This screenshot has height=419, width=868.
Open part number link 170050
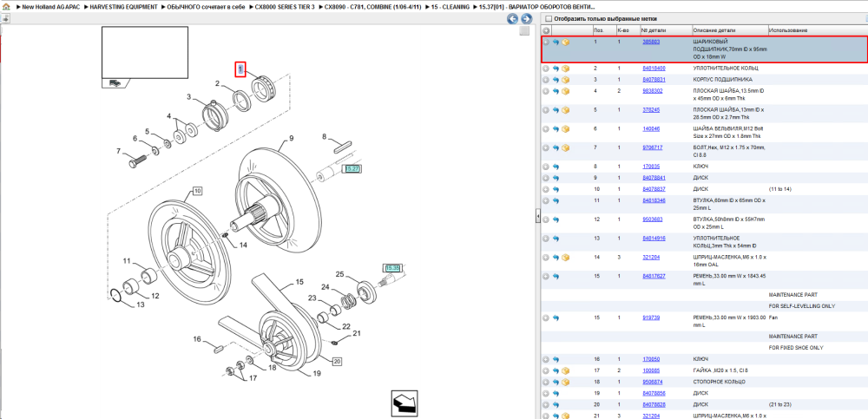pos(650,358)
